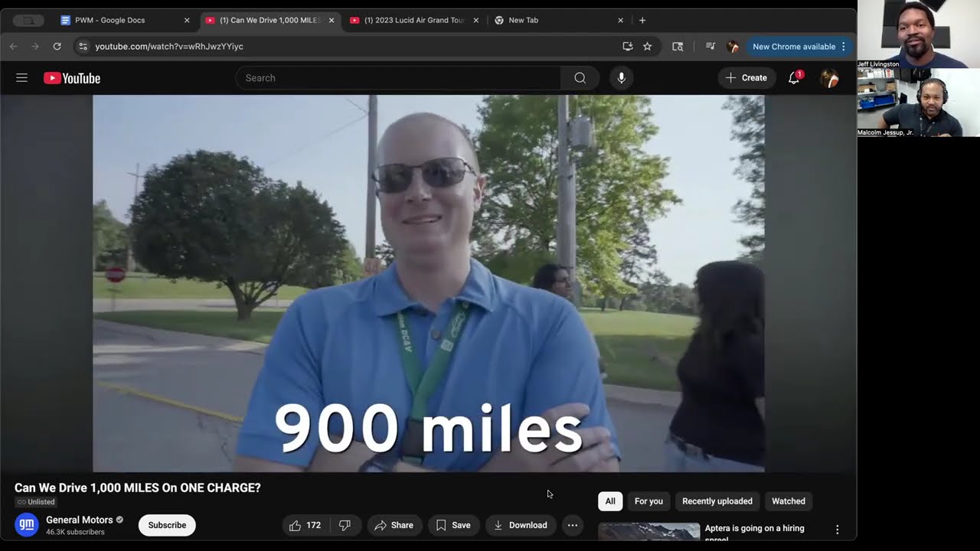Dislike the video with thumbs down
The width and height of the screenshot is (980, 551).
click(x=345, y=525)
